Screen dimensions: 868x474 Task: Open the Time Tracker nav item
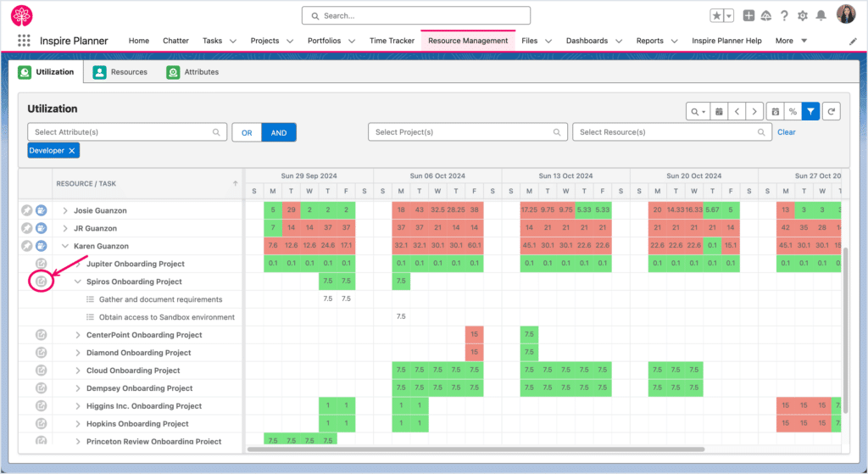click(392, 41)
